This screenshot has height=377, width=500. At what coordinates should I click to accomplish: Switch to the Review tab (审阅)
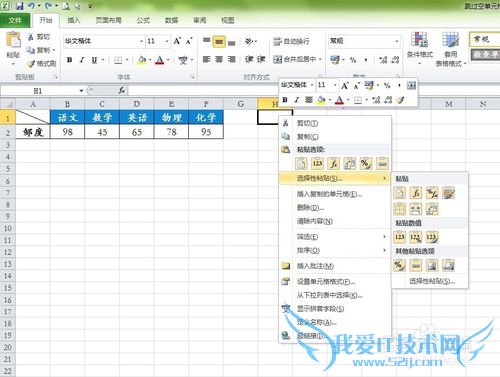click(199, 20)
